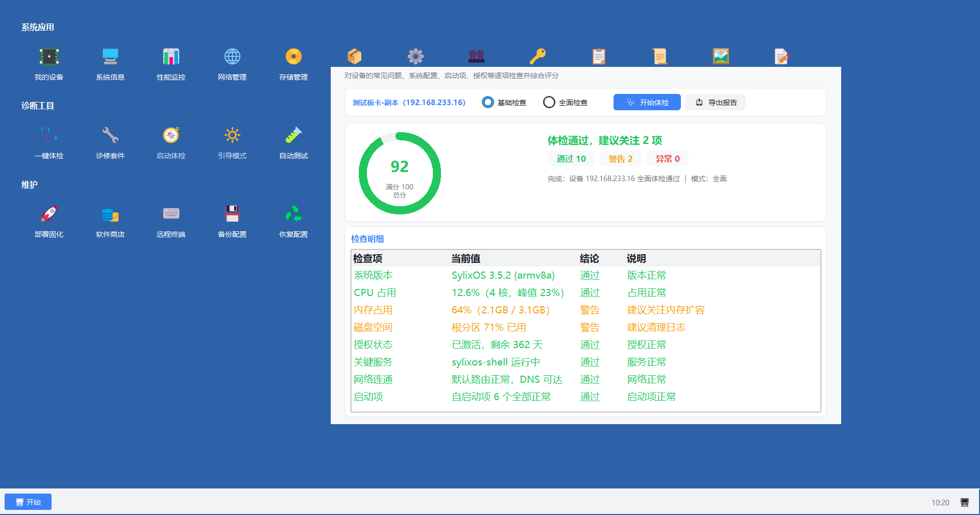Click value 默认路由正常，DNS 可达
Viewport: 980px width, 515px height.
click(x=507, y=380)
